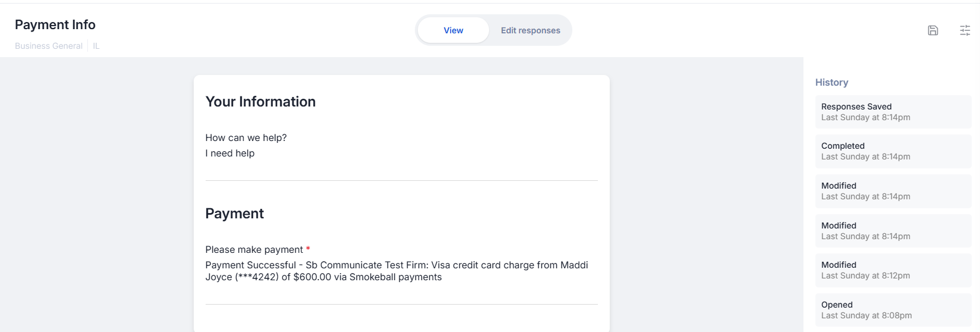The height and width of the screenshot is (332, 980).
Task: Click the Payment section heading
Action: [235, 214]
